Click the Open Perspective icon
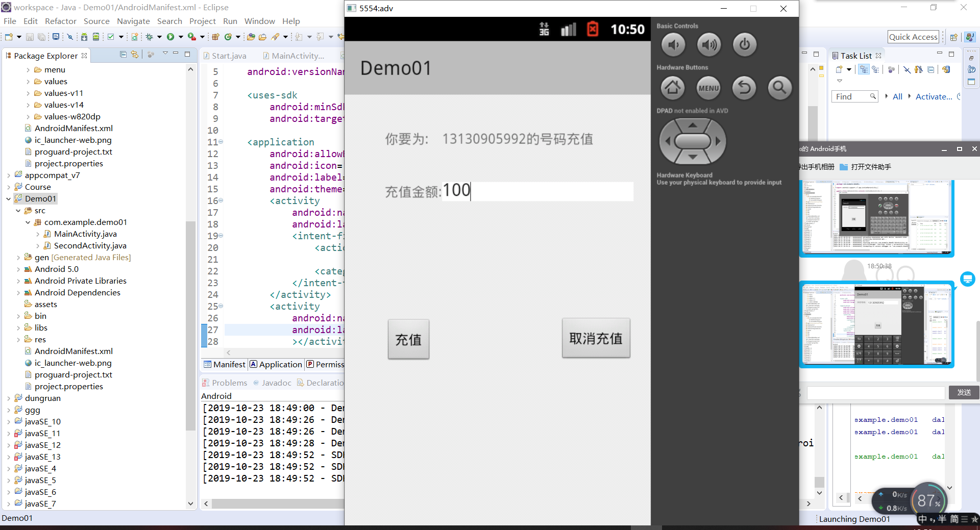The width and height of the screenshot is (980, 530). [x=953, y=37]
